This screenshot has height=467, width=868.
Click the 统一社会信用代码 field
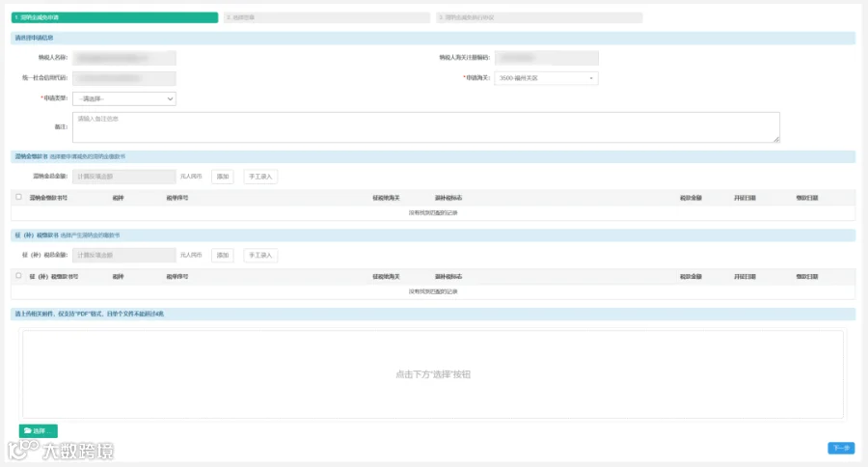tap(124, 78)
